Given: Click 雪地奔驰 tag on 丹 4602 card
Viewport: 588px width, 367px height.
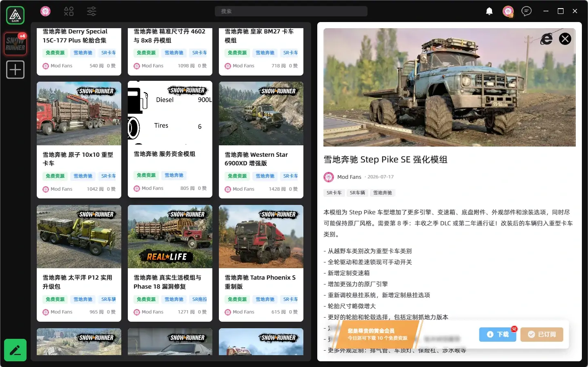Looking at the screenshot, I should coord(174,53).
